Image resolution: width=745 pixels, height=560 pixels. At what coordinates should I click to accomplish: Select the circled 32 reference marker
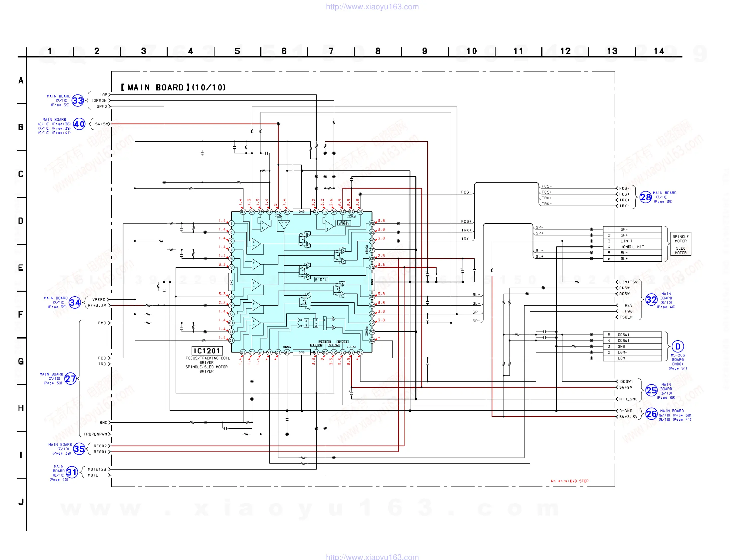point(651,299)
